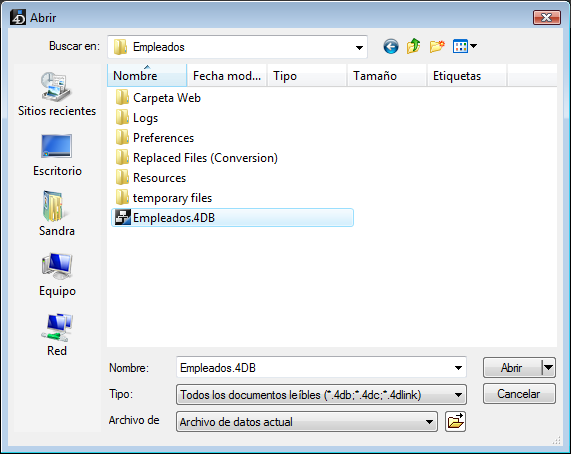Go back using the blue arrow icon
The height and width of the screenshot is (454, 571).
point(391,47)
